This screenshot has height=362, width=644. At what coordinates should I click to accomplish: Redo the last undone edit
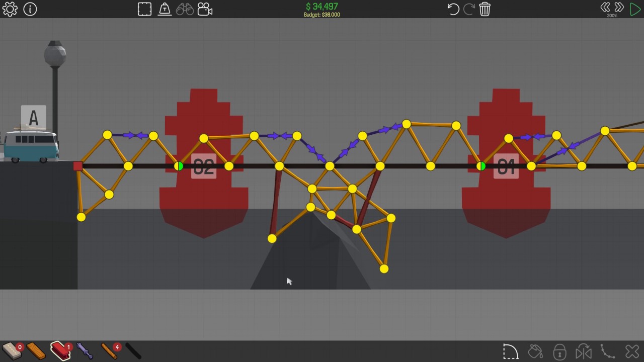[x=469, y=9]
